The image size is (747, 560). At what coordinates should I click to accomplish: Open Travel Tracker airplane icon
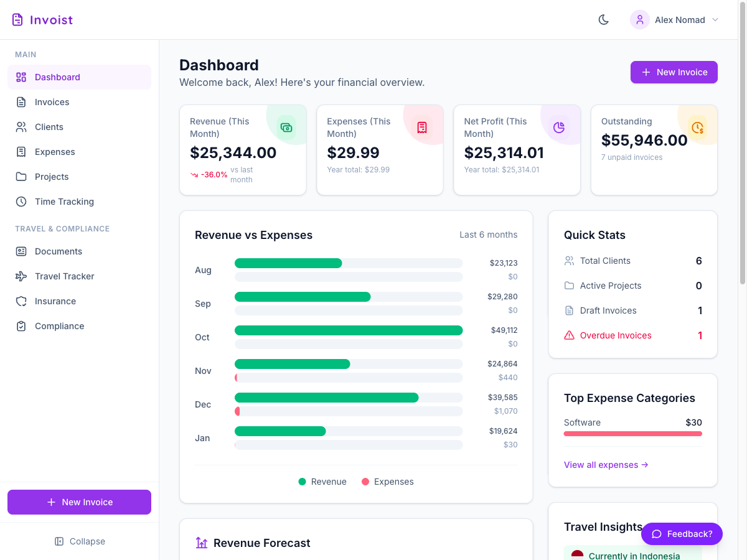coord(21,276)
